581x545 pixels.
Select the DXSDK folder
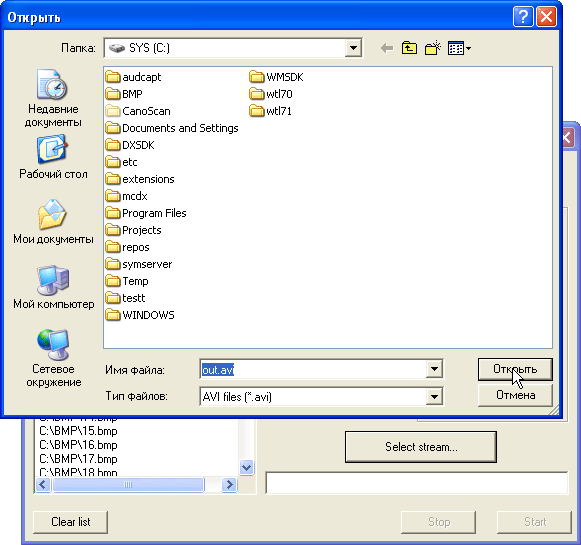tap(130, 145)
